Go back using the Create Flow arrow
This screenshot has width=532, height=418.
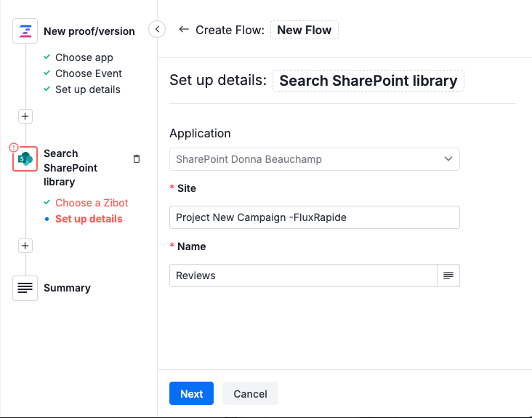coord(184,30)
